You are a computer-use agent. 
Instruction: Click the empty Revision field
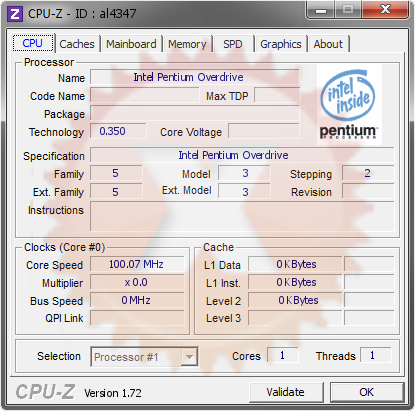[368, 192]
